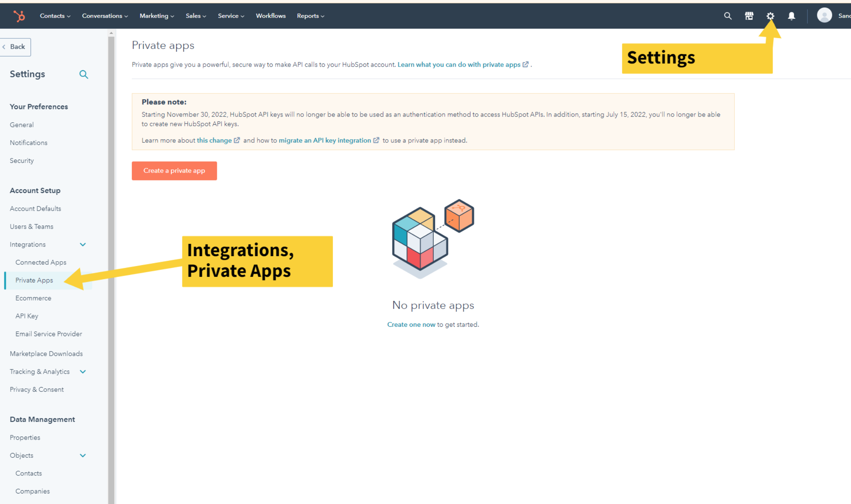
Task: Click the Objects label in sidebar
Action: 22,456
